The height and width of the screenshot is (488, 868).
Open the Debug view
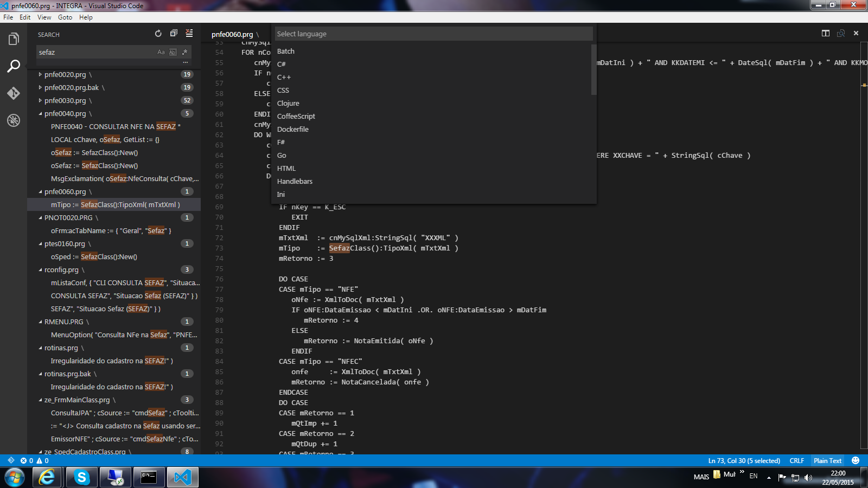point(14,120)
